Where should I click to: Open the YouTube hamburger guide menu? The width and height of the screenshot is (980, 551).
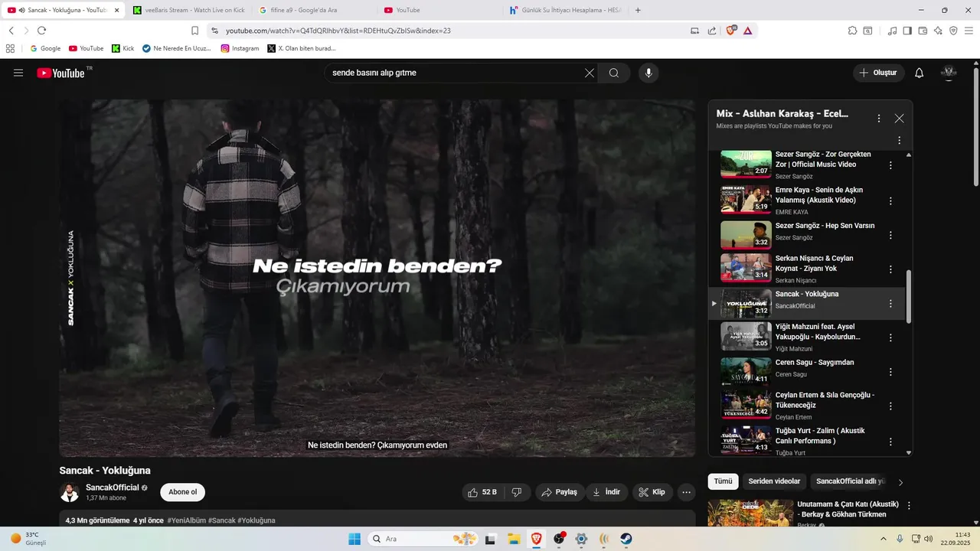click(x=18, y=73)
